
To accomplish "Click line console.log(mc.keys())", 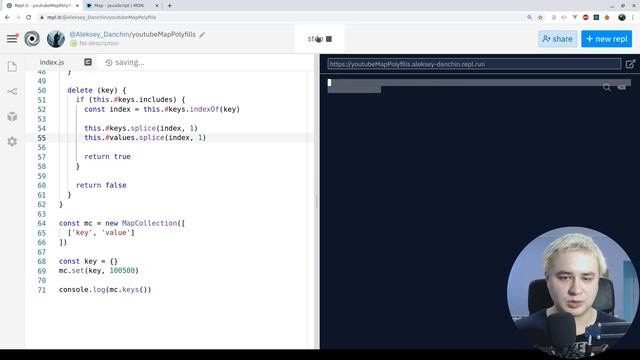I will (x=105, y=290).
